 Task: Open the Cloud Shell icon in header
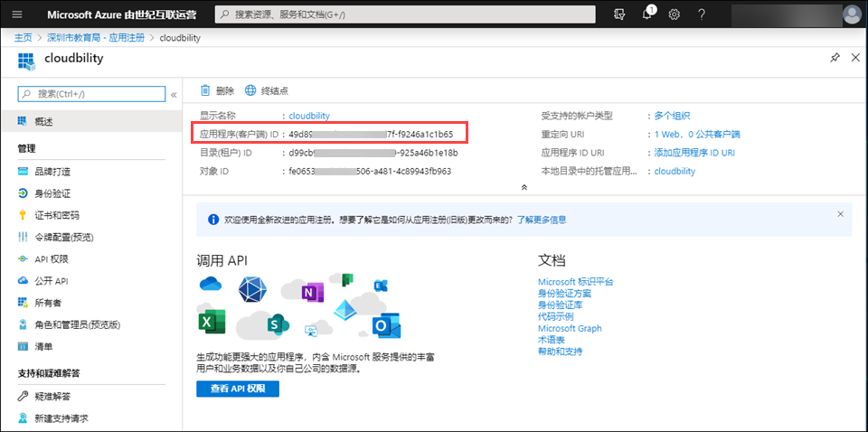pyautogui.click(x=619, y=14)
